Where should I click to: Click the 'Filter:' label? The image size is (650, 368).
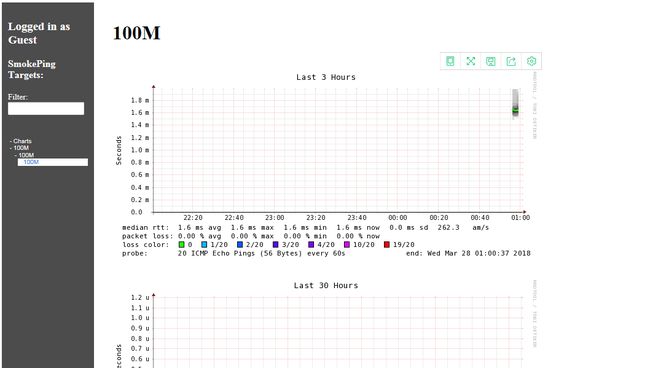pyautogui.click(x=18, y=97)
